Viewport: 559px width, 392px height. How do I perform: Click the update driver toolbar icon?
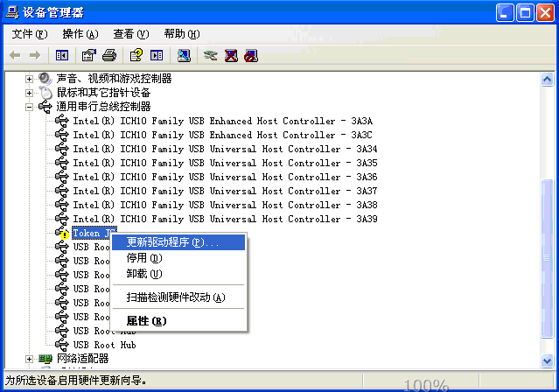tap(210, 55)
